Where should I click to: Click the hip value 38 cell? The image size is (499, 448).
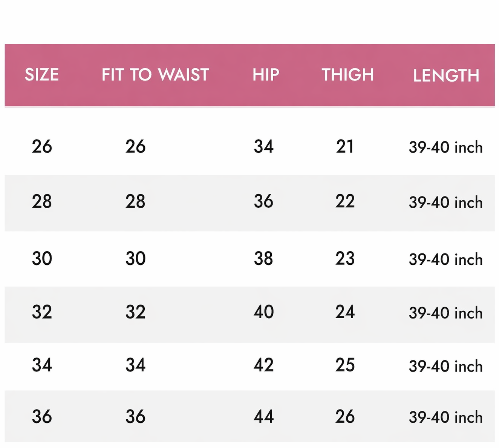[263, 258]
